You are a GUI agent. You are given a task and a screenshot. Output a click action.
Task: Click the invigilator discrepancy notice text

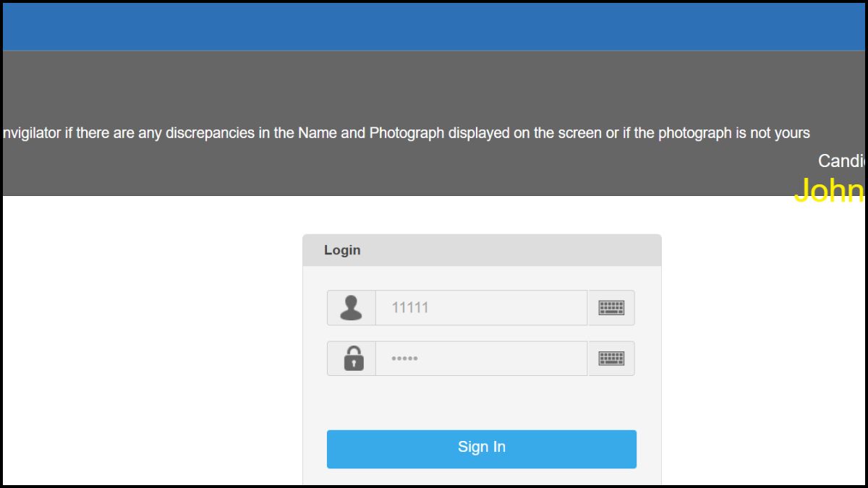tap(405, 132)
